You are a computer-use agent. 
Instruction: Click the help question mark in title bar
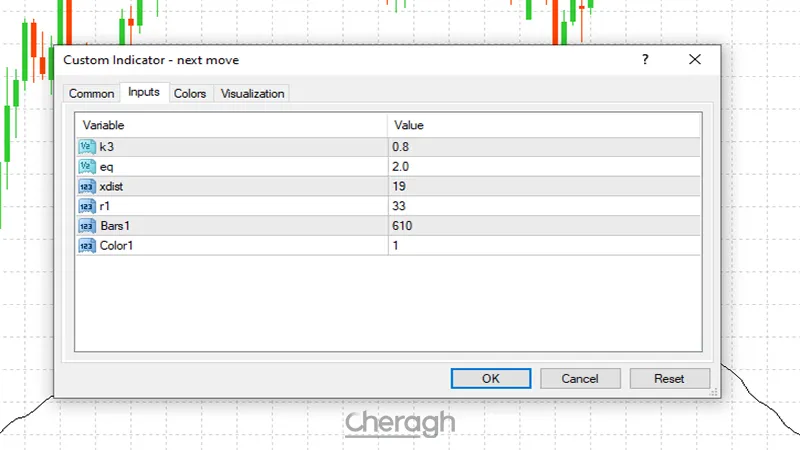646,60
